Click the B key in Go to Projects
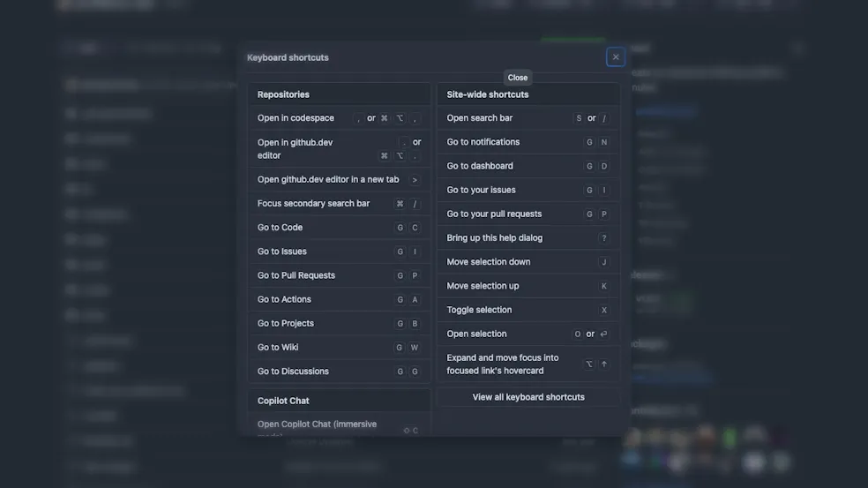 click(x=415, y=324)
